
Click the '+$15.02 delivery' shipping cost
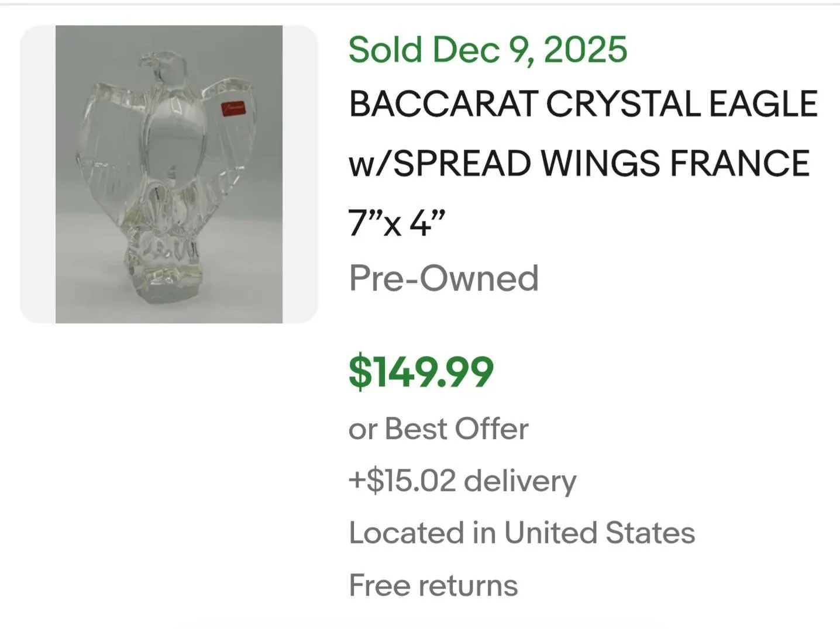tap(462, 481)
